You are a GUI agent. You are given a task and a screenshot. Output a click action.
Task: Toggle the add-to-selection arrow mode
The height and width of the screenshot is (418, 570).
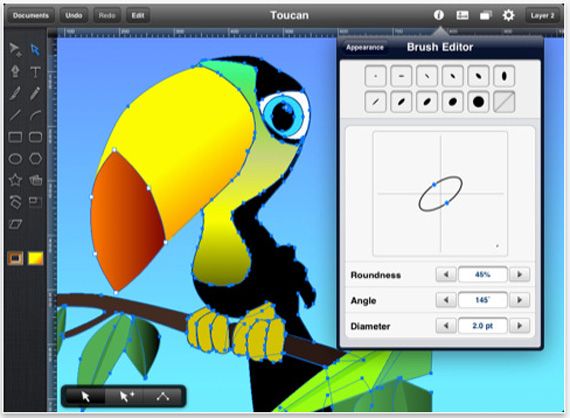tap(126, 396)
